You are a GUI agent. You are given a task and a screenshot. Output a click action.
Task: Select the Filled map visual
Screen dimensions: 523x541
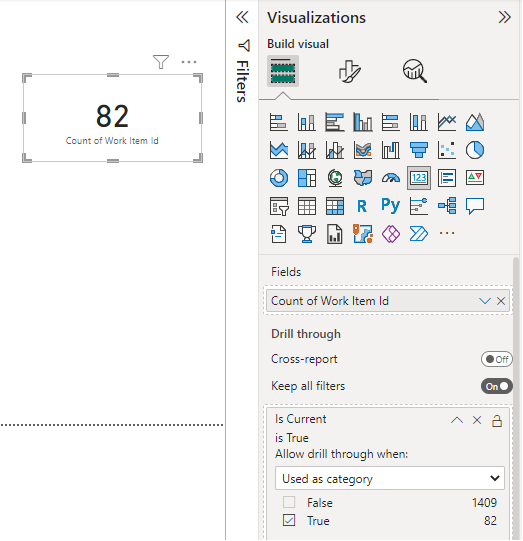(x=363, y=178)
